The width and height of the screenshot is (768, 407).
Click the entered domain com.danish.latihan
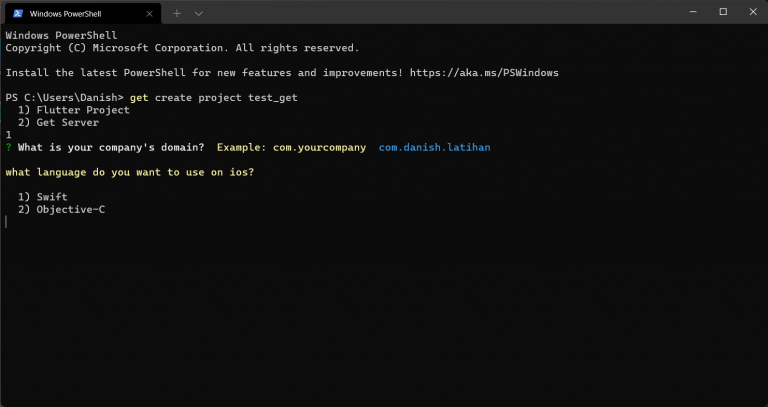pyautogui.click(x=434, y=148)
